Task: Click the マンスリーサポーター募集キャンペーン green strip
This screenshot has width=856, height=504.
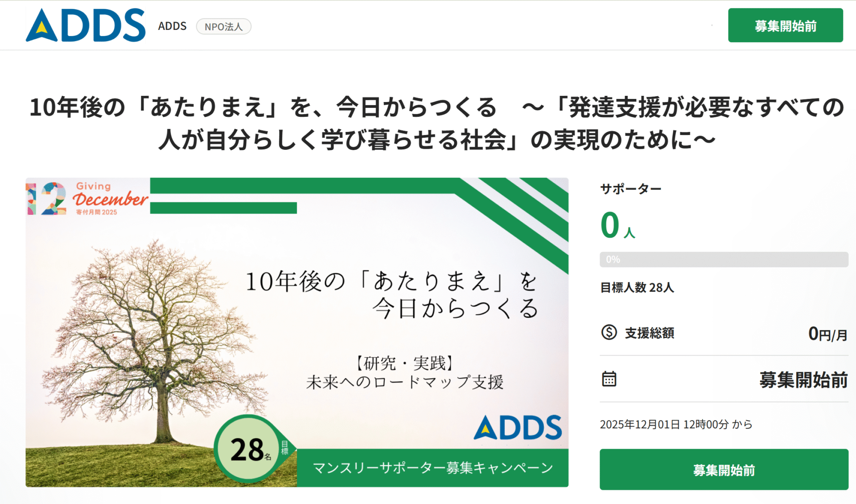Action: click(x=432, y=468)
